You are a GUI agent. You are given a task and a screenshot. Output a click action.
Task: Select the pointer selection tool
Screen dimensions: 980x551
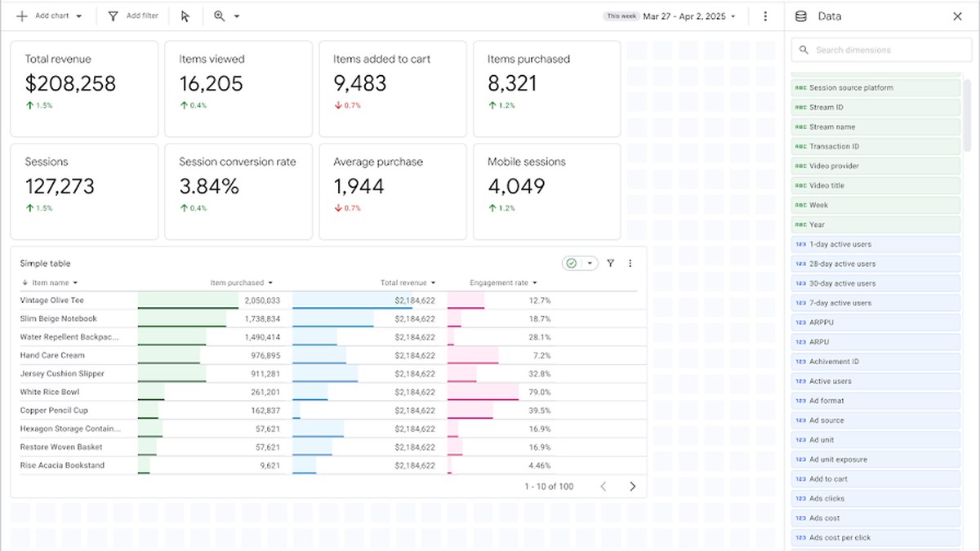click(185, 16)
